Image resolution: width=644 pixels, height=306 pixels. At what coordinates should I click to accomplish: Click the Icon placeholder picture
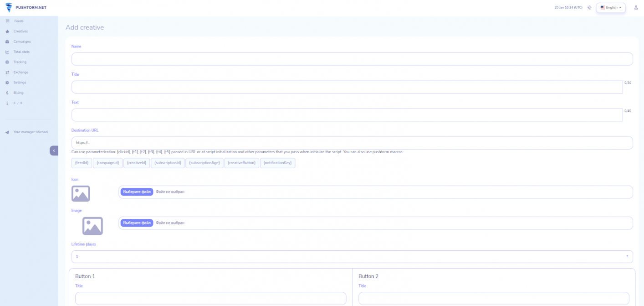tap(81, 193)
